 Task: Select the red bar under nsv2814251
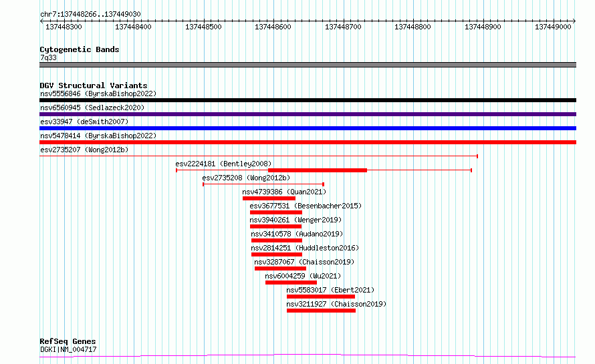(x=277, y=254)
